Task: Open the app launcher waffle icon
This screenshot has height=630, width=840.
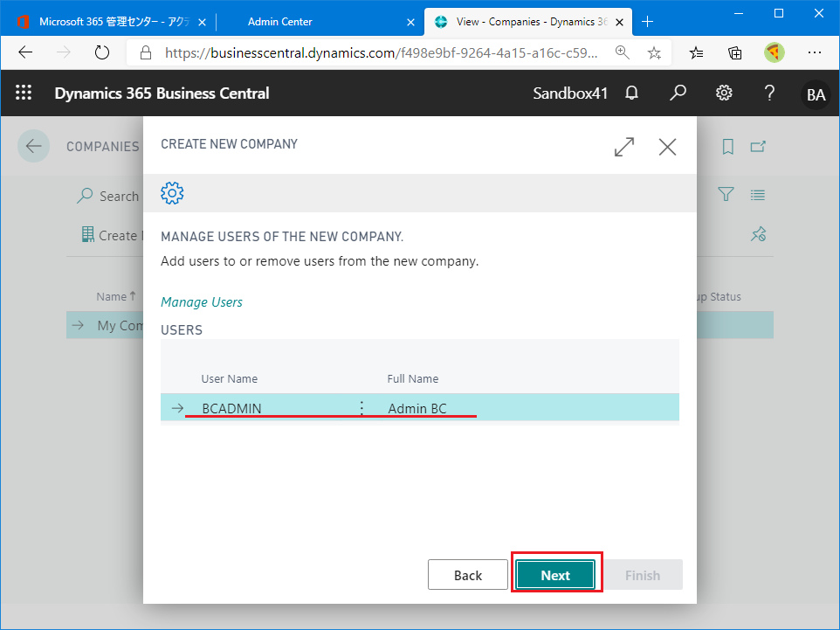Action: 24,93
